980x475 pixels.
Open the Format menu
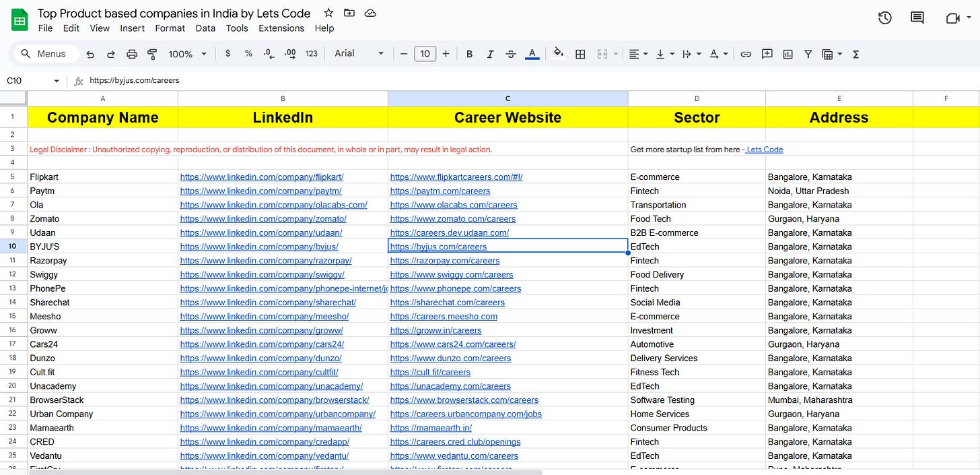click(x=170, y=28)
